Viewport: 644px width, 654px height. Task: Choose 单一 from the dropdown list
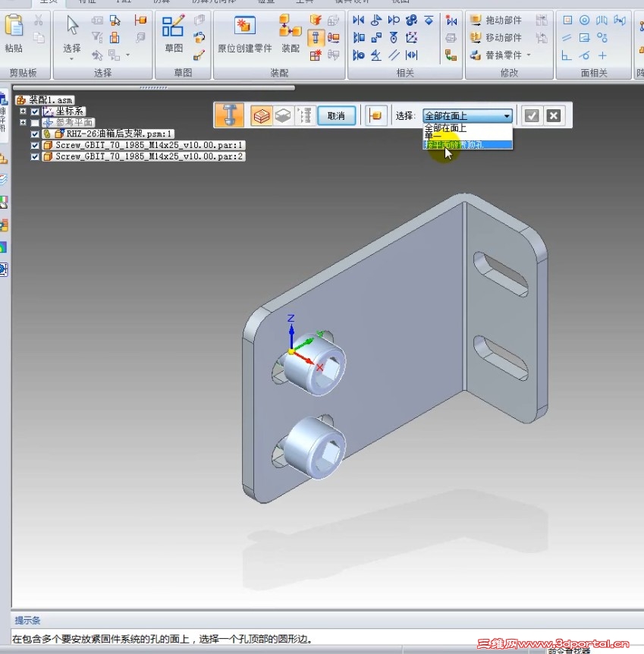click(467, 137)
